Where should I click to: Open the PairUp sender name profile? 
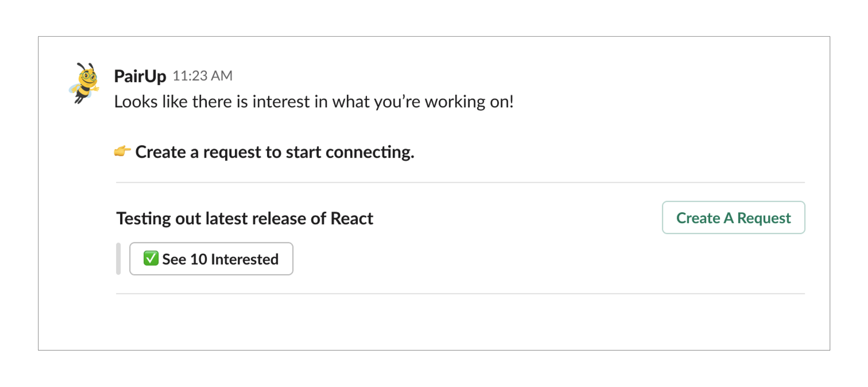[140, 76]
